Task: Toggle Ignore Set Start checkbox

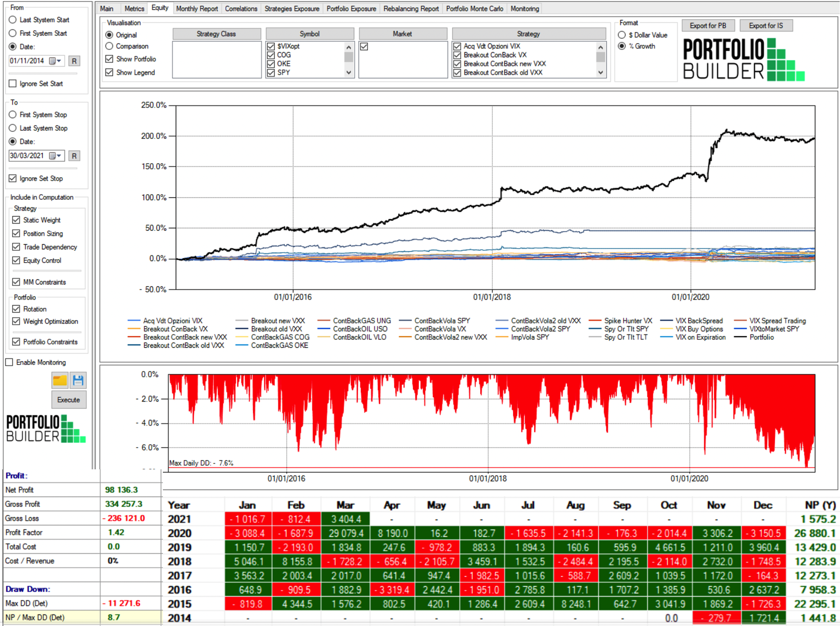Action: point(13,83)
